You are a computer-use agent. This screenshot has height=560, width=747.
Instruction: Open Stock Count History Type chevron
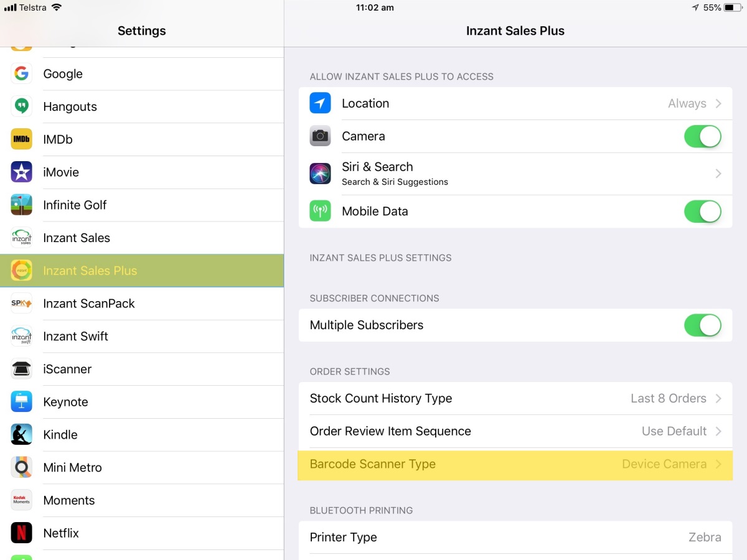[718, 398]
